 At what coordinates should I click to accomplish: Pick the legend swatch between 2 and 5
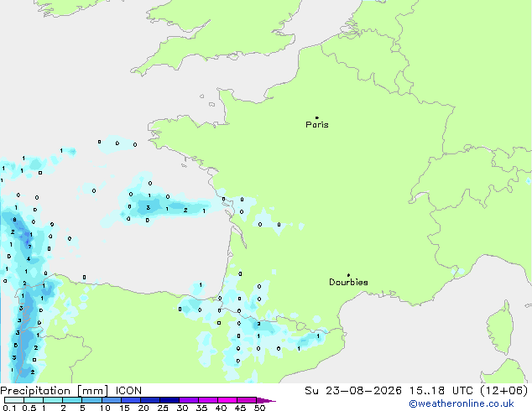72,400
